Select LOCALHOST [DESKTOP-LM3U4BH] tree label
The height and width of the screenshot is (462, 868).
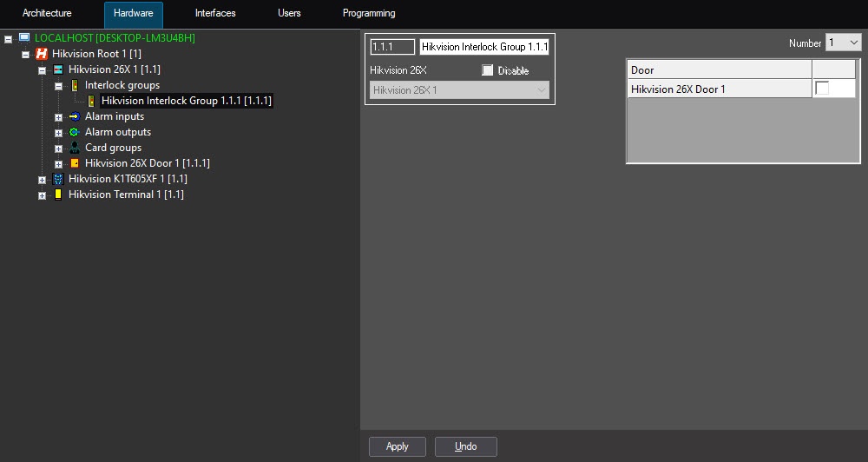(x=115, y=38)
